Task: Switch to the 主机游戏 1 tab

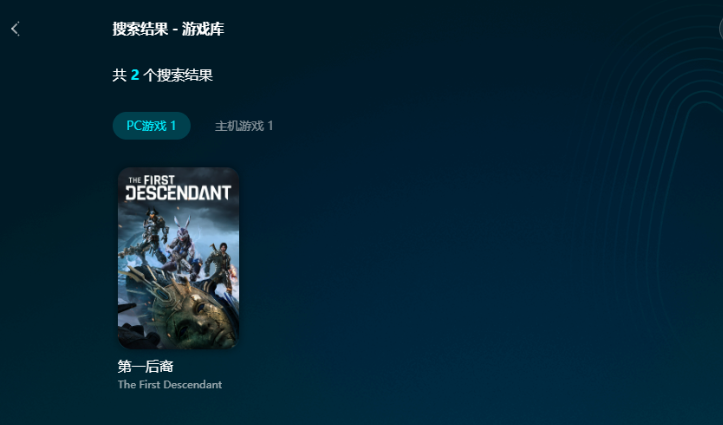Action: coord(244,126)
